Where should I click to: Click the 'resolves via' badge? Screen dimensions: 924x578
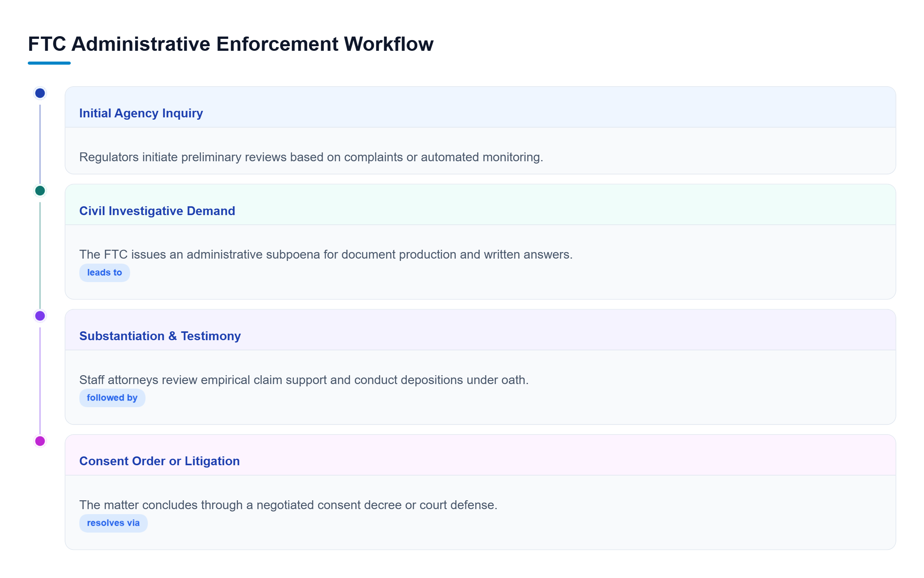(114, 523)
